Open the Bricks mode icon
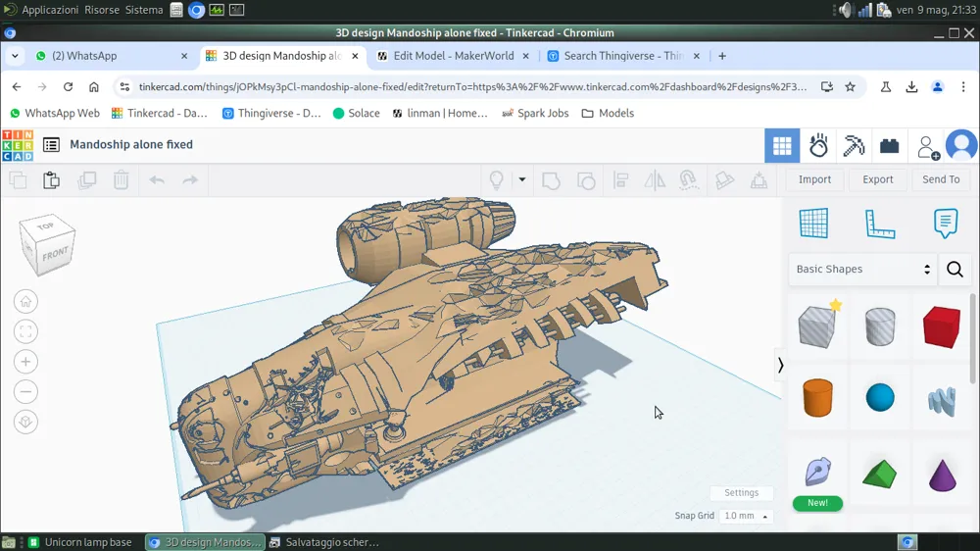Screen dimensions: 980x551 [890, 146]
